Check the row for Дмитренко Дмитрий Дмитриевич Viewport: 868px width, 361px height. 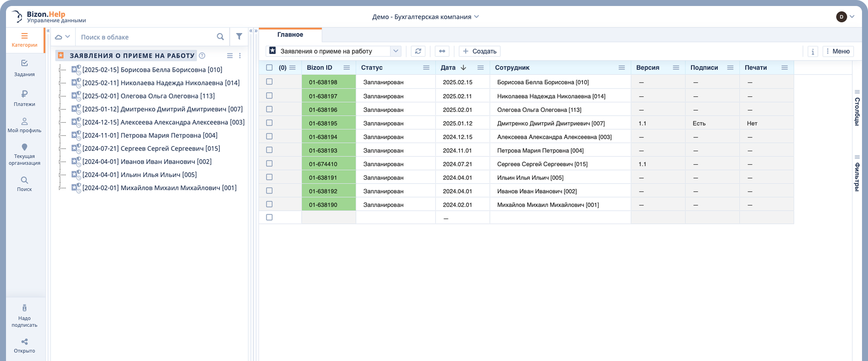click(x=269, y=123)
